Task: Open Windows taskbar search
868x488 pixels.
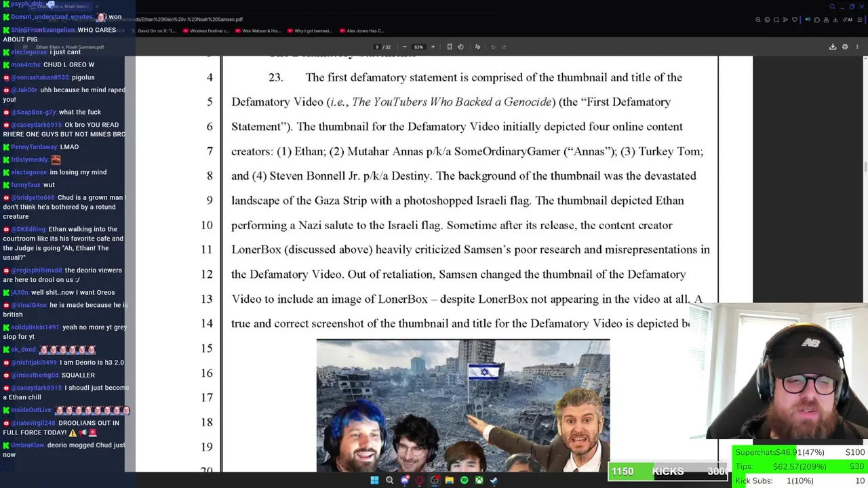Action: point(389,481)
